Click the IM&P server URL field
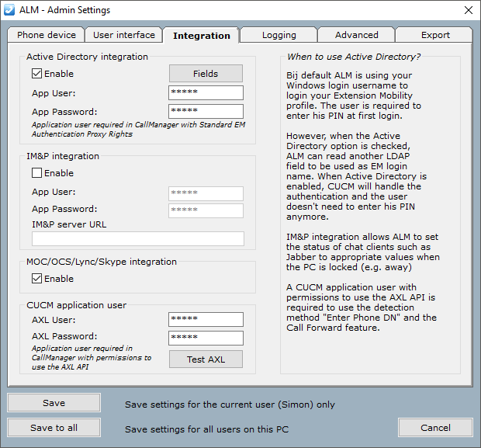The image size is (481, 448). [x=138, y=239]
